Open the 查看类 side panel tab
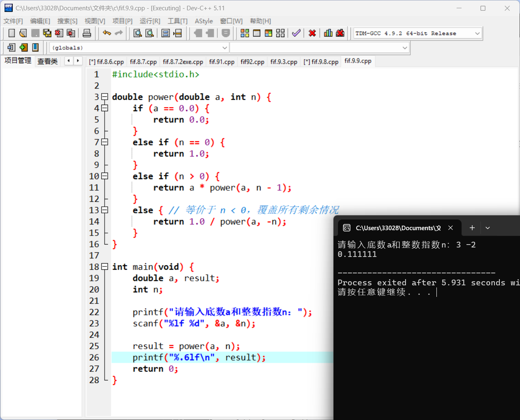 (47, 61)
